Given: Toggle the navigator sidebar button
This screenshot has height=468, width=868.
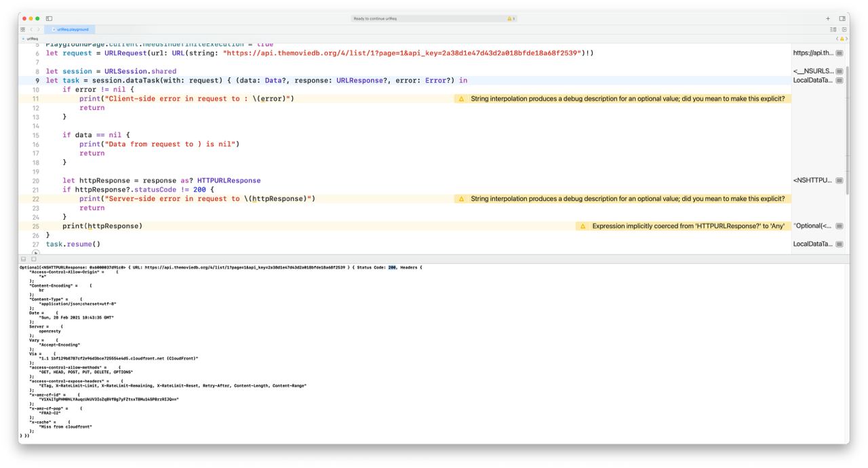Looking at the screenshot, I should [x=49, y=18].
